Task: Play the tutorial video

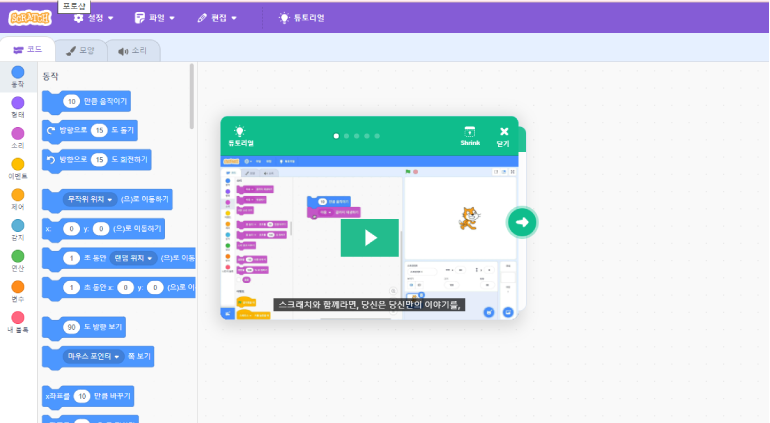Action: tap(370, 238)
